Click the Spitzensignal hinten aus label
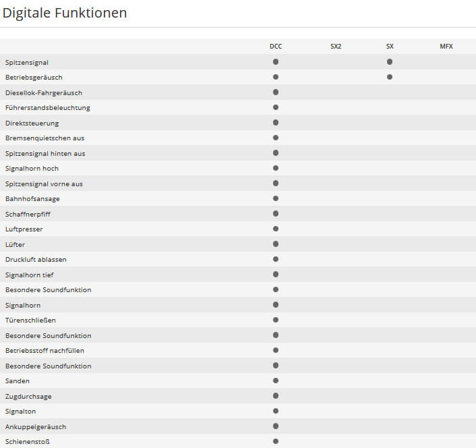The height and width of the screenshot is (448, 476). 45,154
